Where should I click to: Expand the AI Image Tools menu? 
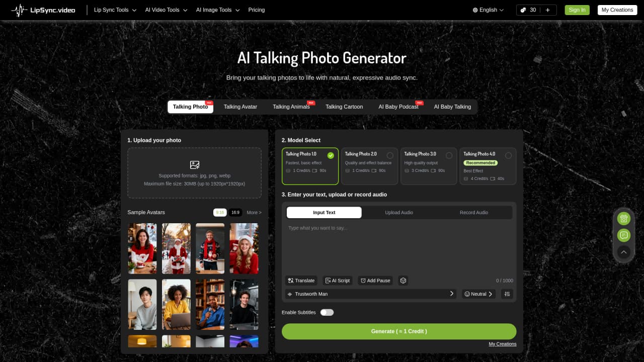(x=218, y=10)
